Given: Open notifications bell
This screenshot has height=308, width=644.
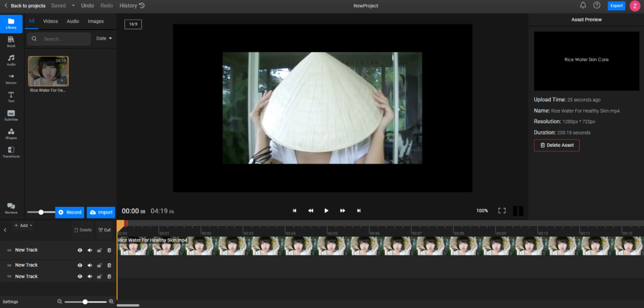Looking at the screenshot, I should click(583, 5).
